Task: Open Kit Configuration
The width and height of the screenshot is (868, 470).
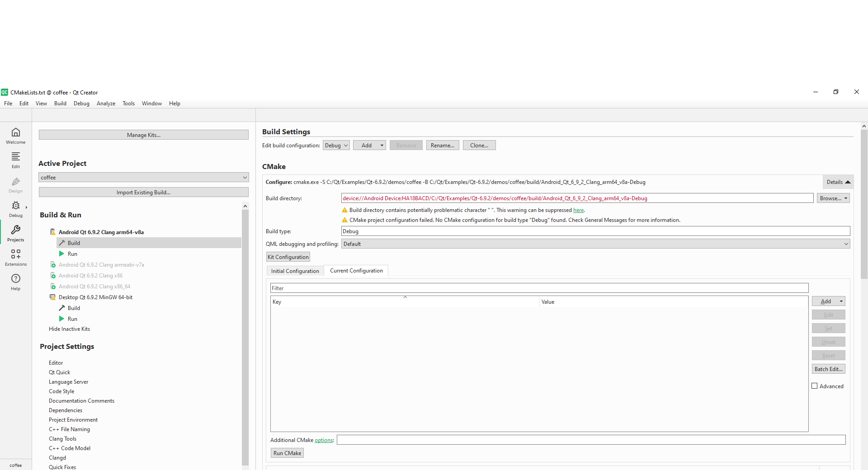Action: click(288, 257)
